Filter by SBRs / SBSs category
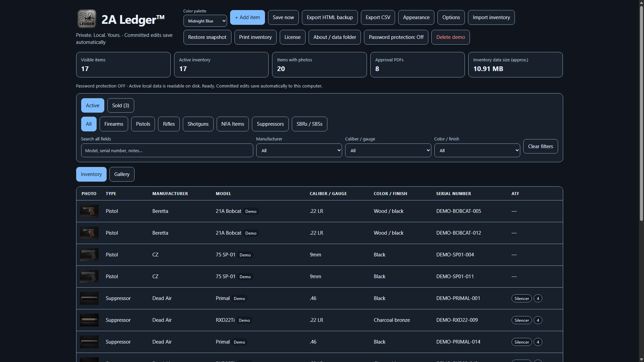 (x=310, y=124)
